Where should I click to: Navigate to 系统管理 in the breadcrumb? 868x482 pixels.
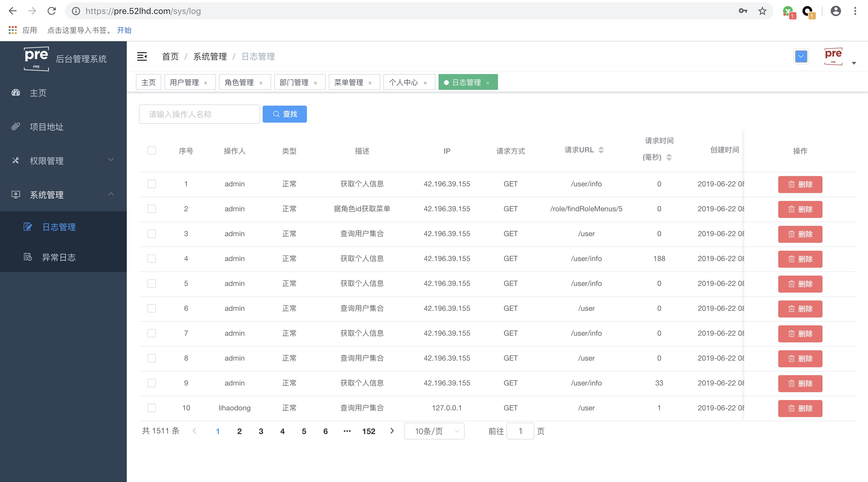click(210, 56)
